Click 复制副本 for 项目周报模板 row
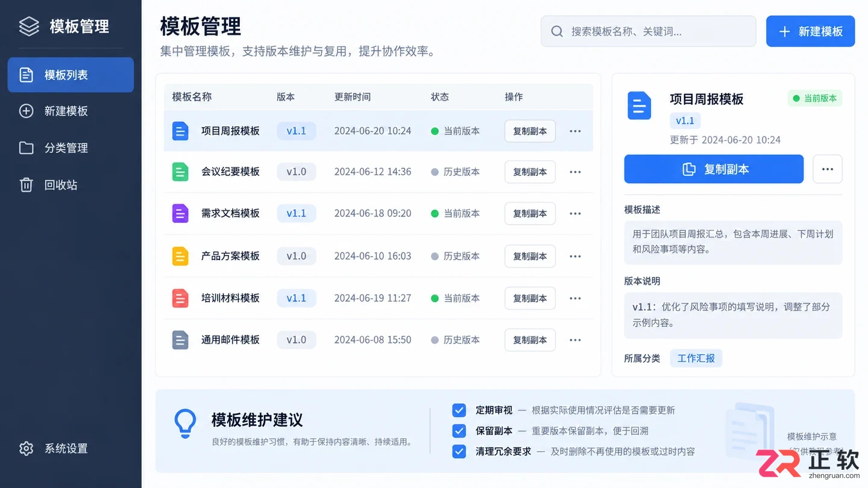Viewport: 868px width, 488px height. coord(530,131)
